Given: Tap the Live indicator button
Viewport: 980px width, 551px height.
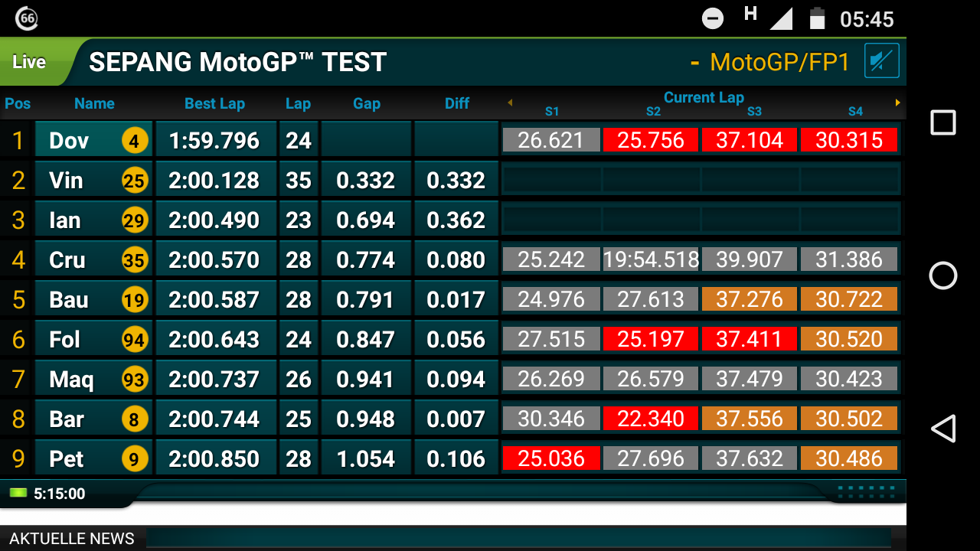Looking at the screenshot, I should coord(31,62).
